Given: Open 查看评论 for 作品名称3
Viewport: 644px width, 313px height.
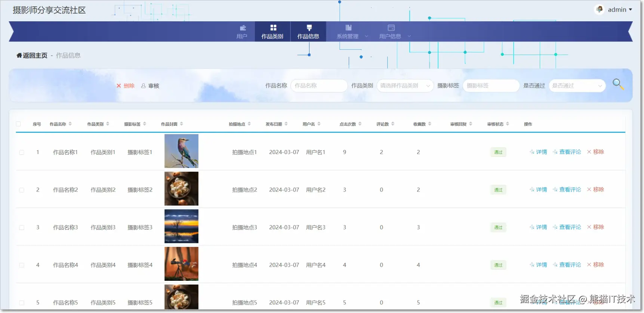Looking at the screenshot, I should (x=567, y=227).
